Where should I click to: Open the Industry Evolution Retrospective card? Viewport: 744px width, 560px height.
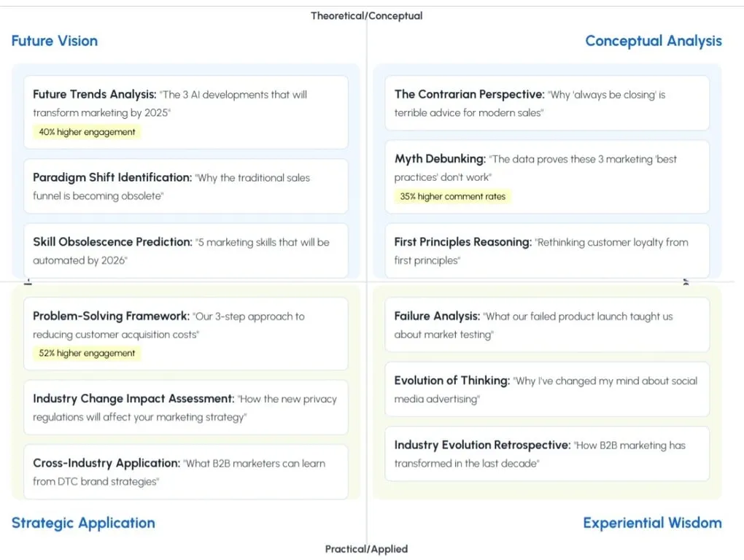click(547, 454)
